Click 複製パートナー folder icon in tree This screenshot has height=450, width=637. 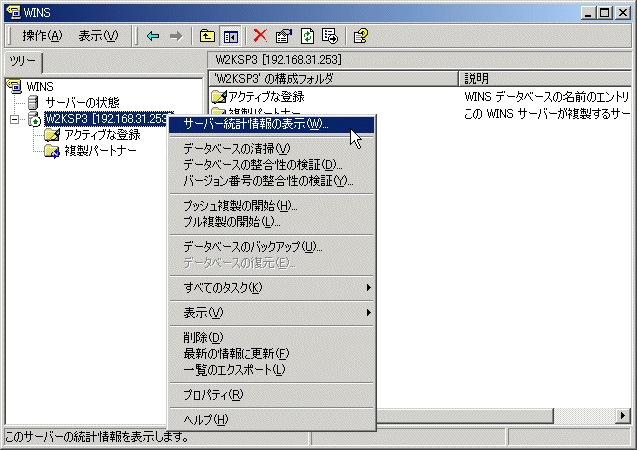point(52,151)
